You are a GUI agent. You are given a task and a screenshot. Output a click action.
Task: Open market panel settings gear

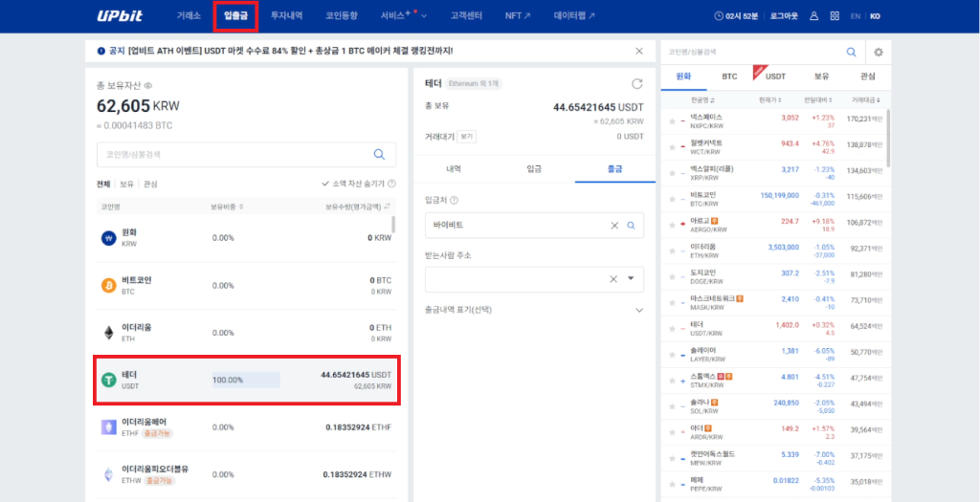pyautogui.click(x=879, y=53)
